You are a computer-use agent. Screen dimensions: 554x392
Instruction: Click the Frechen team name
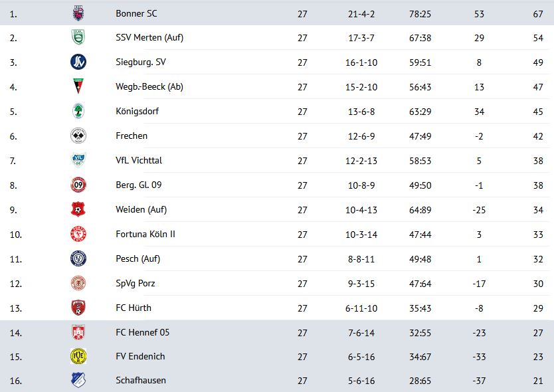[x=132, y=136]
